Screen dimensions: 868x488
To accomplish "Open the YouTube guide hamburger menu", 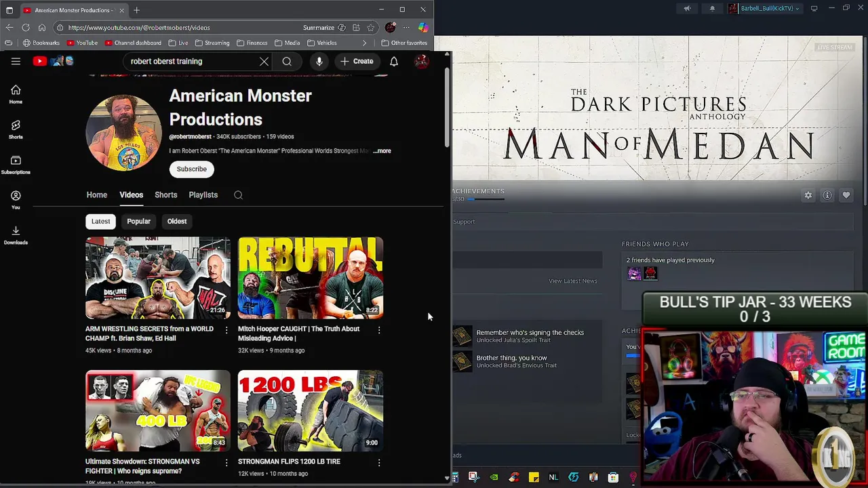I will [x=16, y=61].
